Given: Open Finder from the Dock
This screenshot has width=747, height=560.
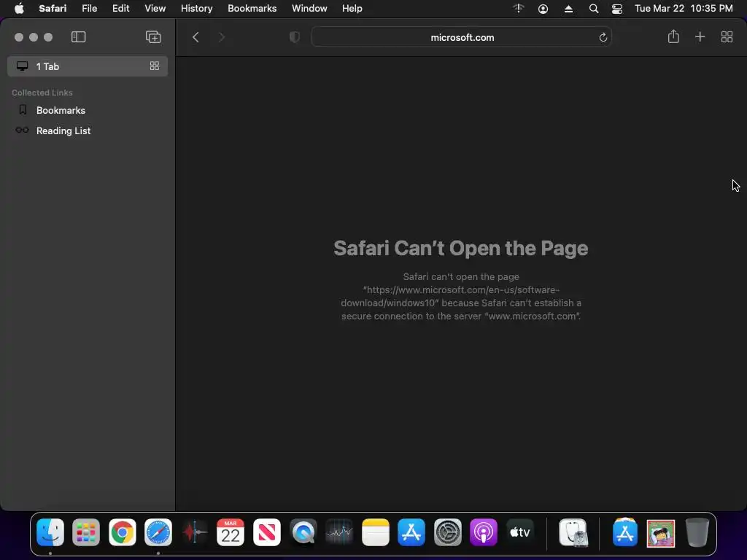Looking at the screenshot, I should [x=50, y=532].
